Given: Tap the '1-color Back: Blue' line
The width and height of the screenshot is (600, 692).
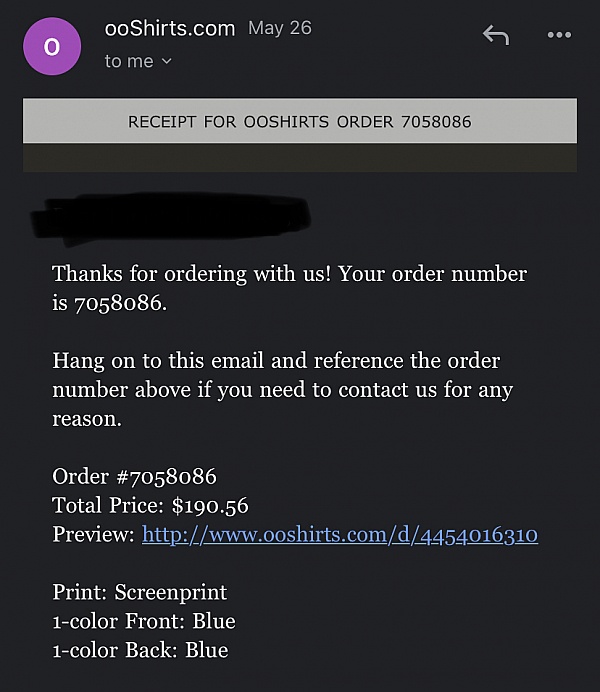Looking at the screenshot, I should [140, 650].
